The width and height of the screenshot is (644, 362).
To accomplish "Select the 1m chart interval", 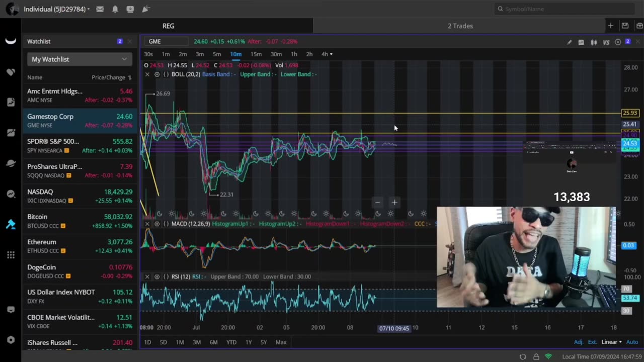I will coord(166,54).
